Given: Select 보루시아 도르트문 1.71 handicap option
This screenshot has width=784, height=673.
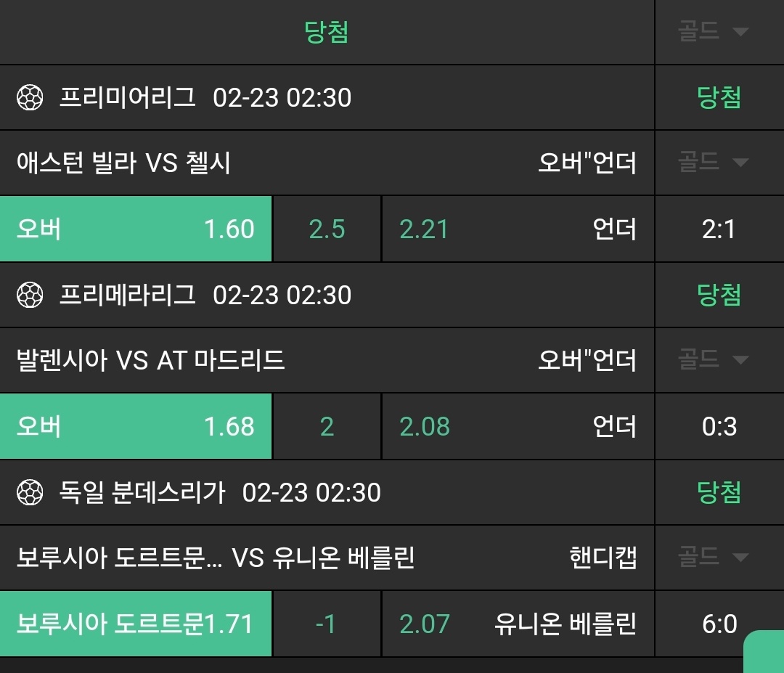Looking at the screenshot, I should click(136, 624).
